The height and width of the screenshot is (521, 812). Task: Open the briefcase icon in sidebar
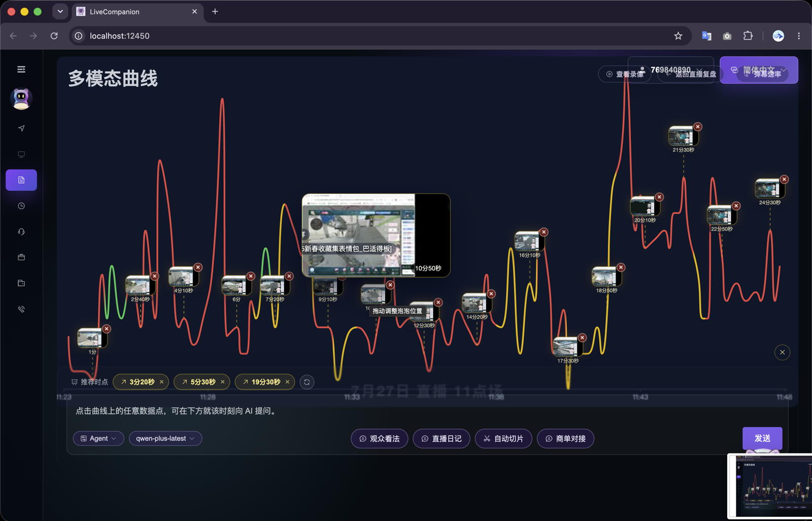(x=21, y=257)
